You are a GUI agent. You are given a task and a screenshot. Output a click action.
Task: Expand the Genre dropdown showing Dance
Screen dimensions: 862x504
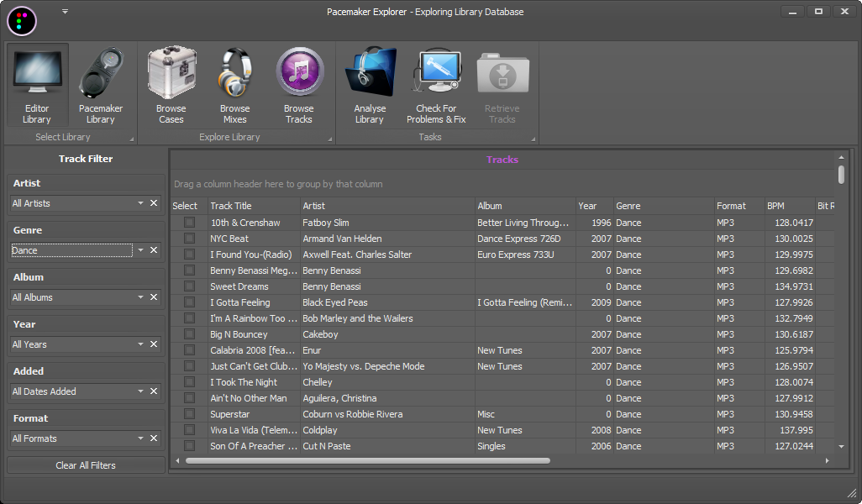point(141,250)
